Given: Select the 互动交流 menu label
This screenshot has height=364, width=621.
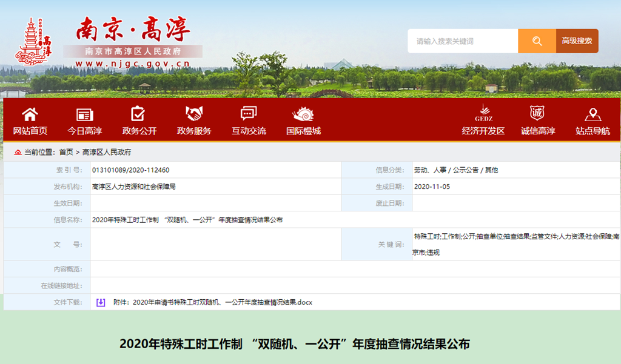Looking at the screenshot, I should [249, 131].
